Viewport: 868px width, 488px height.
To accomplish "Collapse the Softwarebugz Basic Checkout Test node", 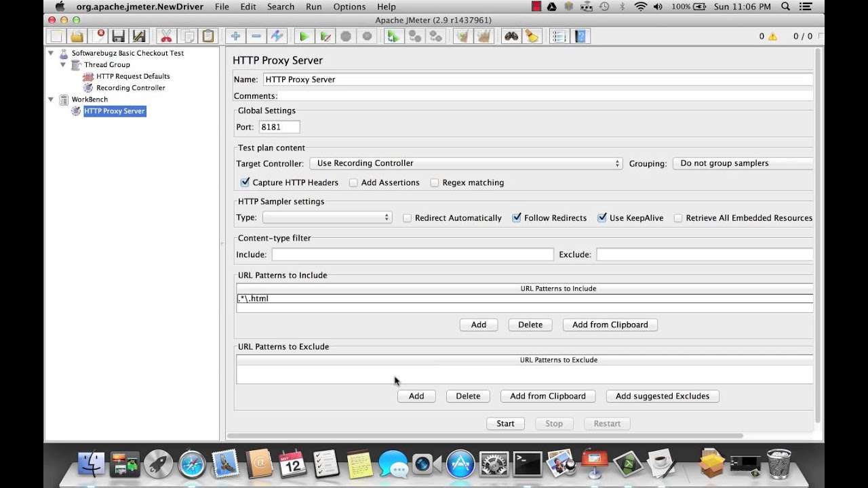I will tap(51, 53).
